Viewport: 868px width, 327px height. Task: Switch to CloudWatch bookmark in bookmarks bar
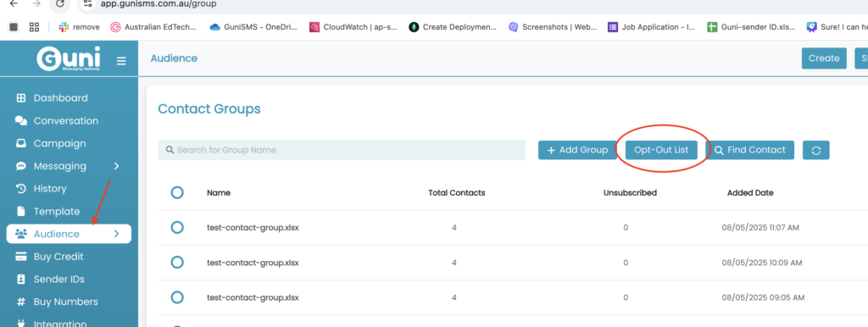tap(353, 27)
